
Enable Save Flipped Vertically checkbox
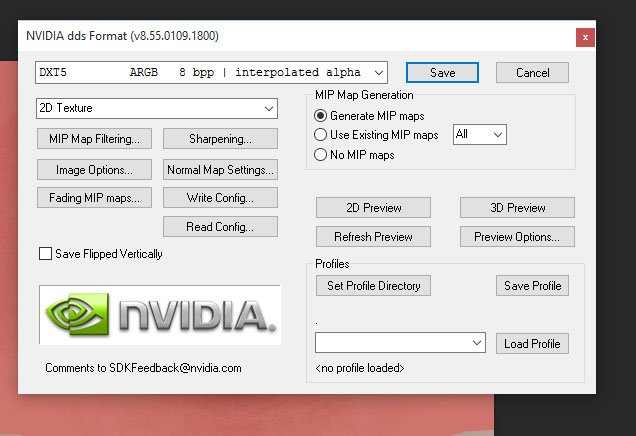45,254
